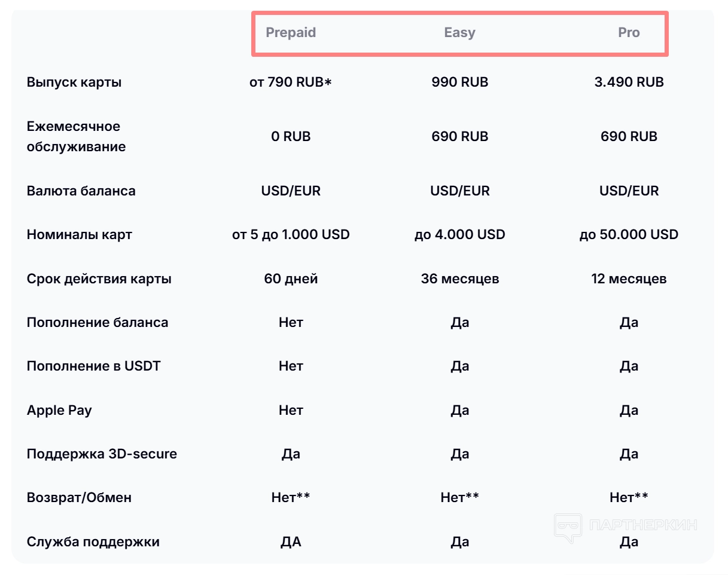Click the 'Нет**' value in Easy column

point(459,497)
